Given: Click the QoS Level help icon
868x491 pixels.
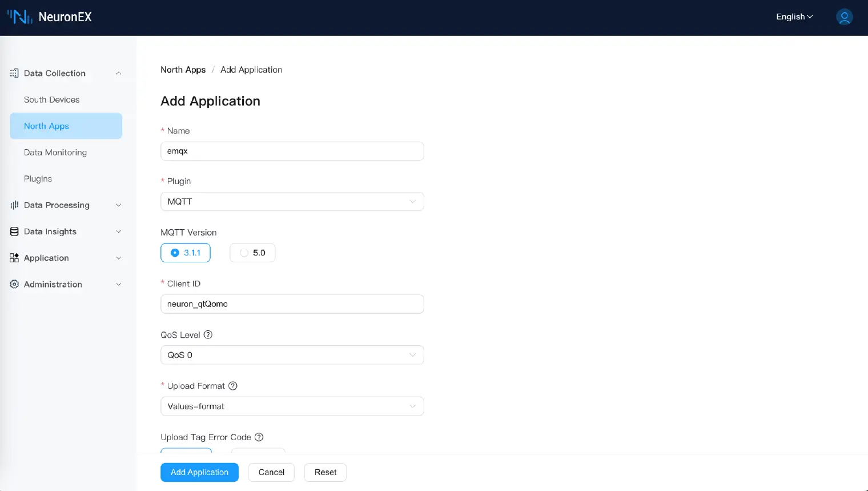Looking at the screenshot, I should coord(208,335).
